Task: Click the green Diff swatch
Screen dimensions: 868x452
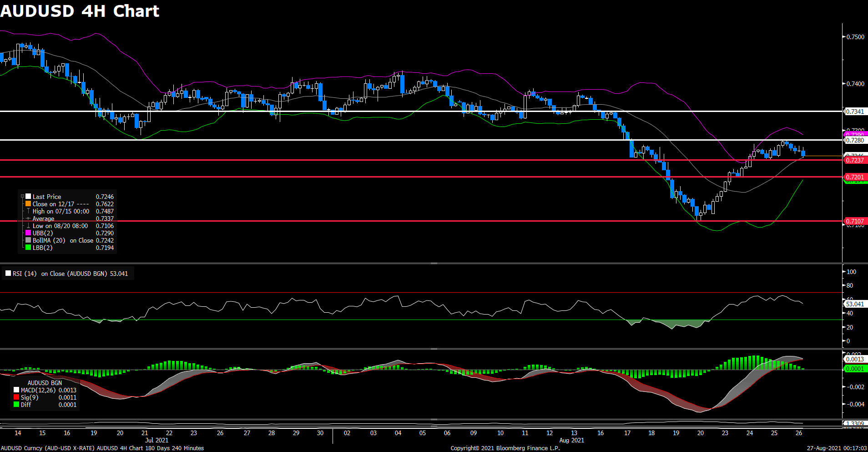Action: point(16,405)
